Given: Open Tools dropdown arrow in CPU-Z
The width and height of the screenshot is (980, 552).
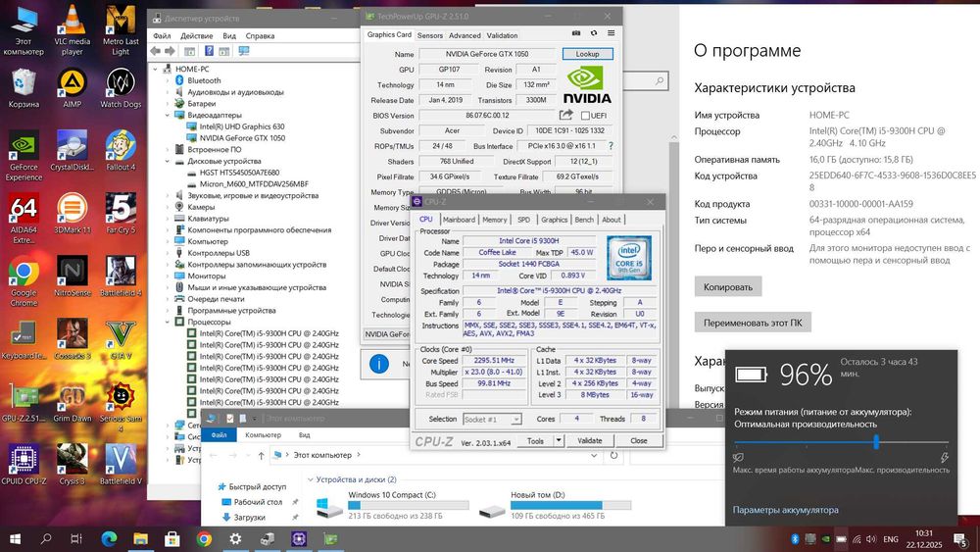Looking at the screenshot, I should (559, 441).
